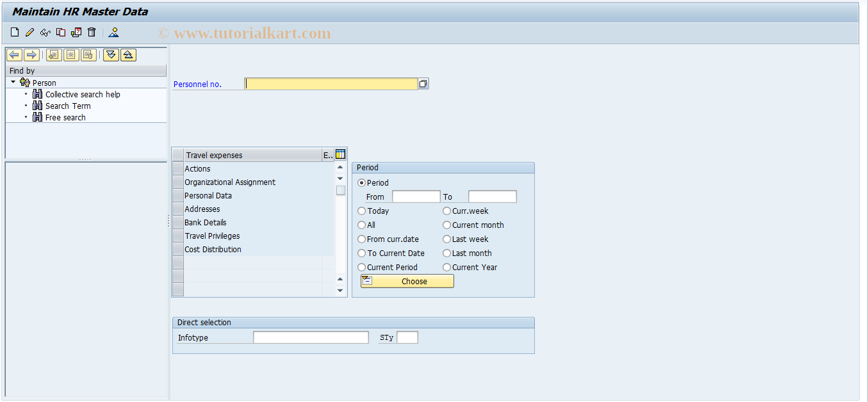Click the Delimit calendar icon
This screenshot has width=868, height=402.
(76, 32)
